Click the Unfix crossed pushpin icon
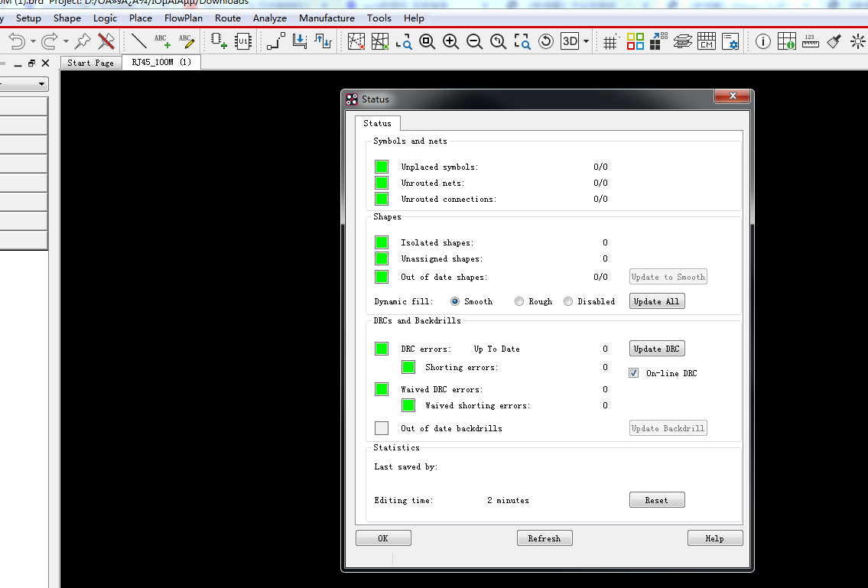The image size is (868, 588). point(106,41)
